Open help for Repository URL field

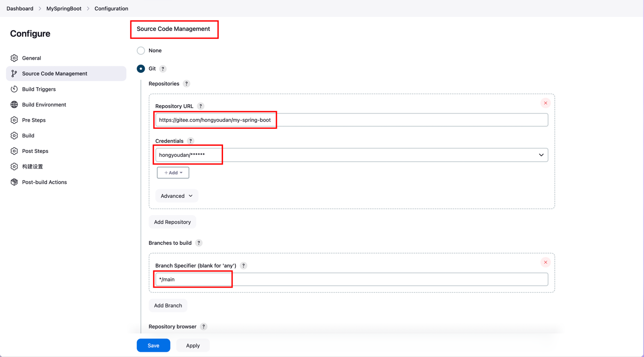coord(201,106)
